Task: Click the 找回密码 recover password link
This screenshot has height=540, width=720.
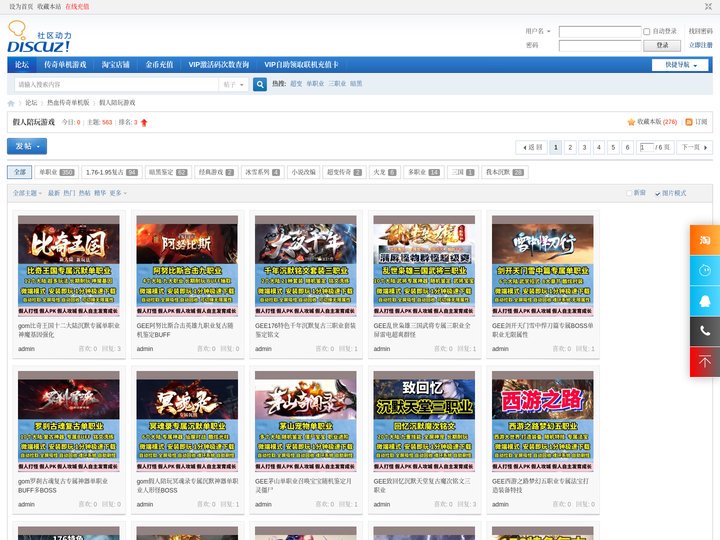Action: tap(700, 31)
